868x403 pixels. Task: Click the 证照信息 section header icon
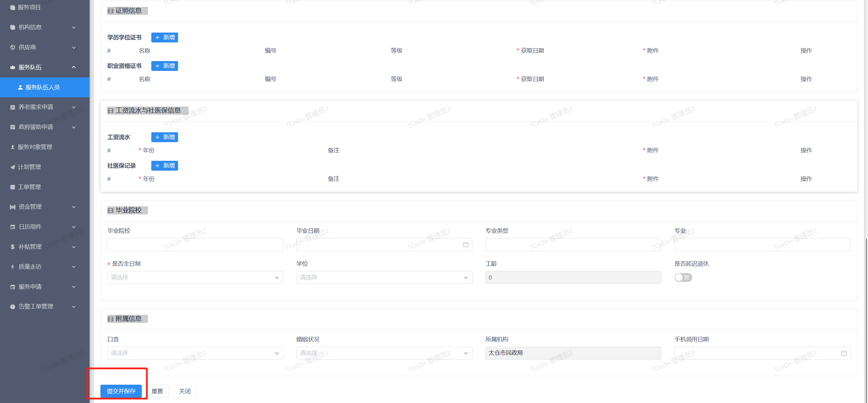(x=111, y=11)
